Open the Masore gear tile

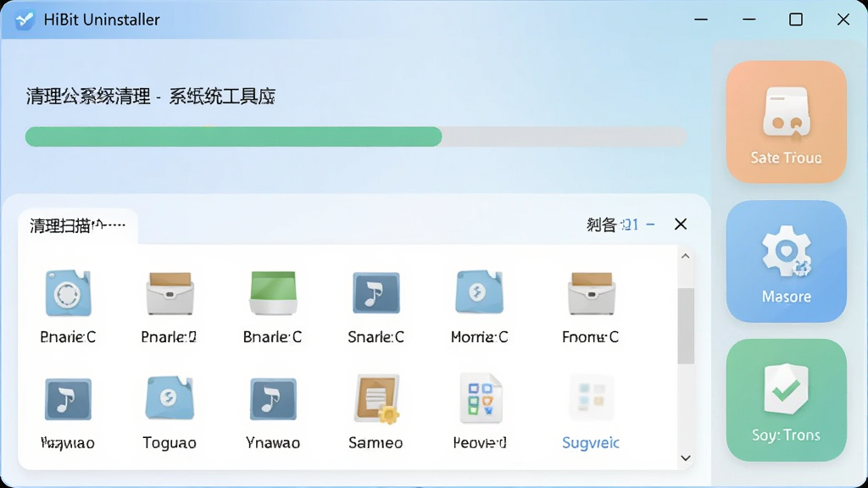[x=786, y=261]
